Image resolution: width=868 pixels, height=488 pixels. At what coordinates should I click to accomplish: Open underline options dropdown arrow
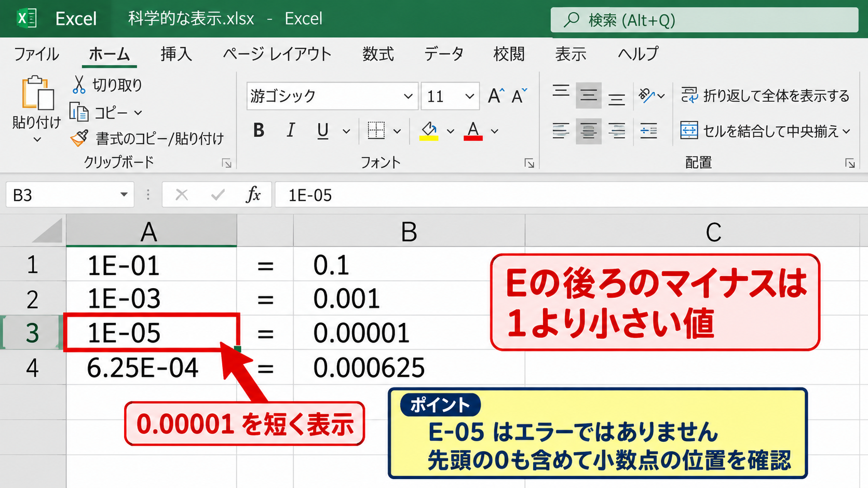tap(346, 131)
